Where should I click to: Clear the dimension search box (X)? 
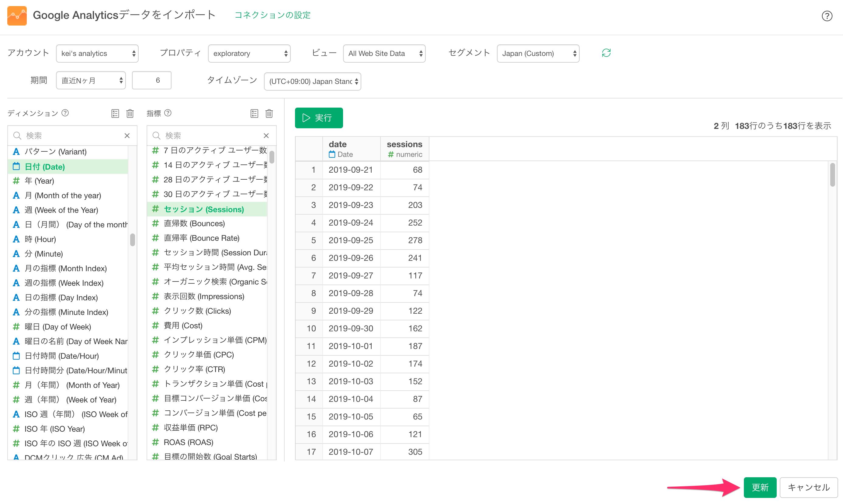(x=127, y=136)
